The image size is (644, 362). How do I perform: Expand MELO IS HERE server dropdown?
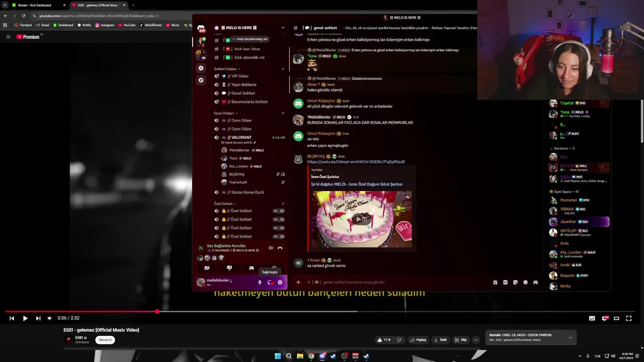283,28
